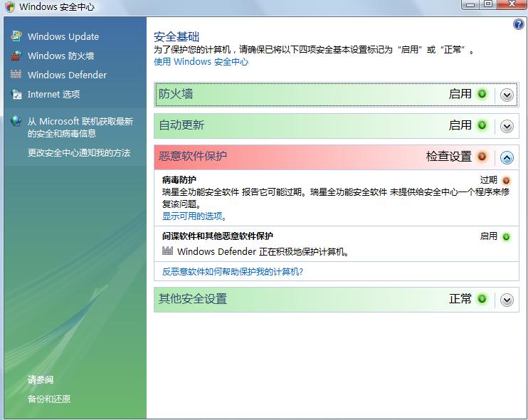Image resolution: width=528 pixels, height=420 pixels.
Task: Click the globe icon beside Microsoft 联机获取
Action: (x=16, y=121)
